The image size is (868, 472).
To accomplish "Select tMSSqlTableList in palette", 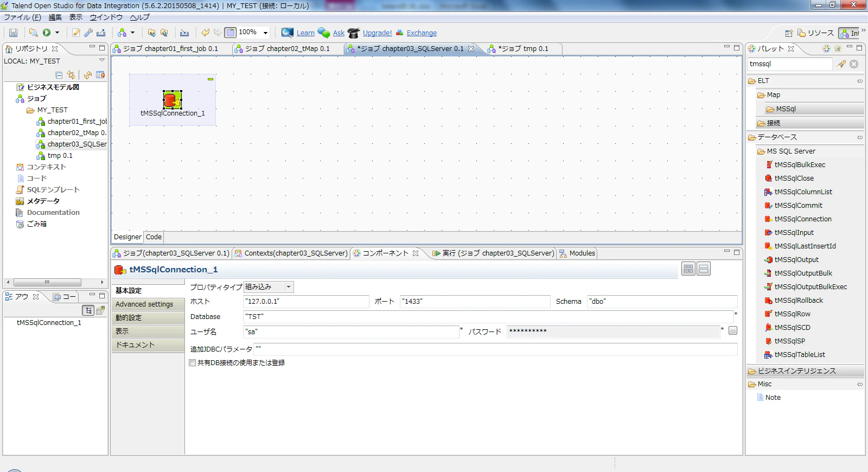I will 800,355.
